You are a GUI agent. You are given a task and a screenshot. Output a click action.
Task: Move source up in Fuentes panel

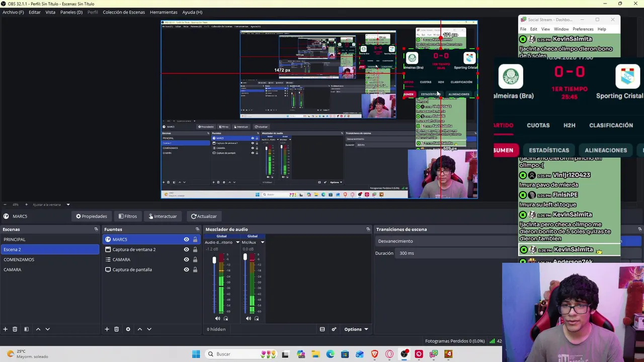[139, 329]
